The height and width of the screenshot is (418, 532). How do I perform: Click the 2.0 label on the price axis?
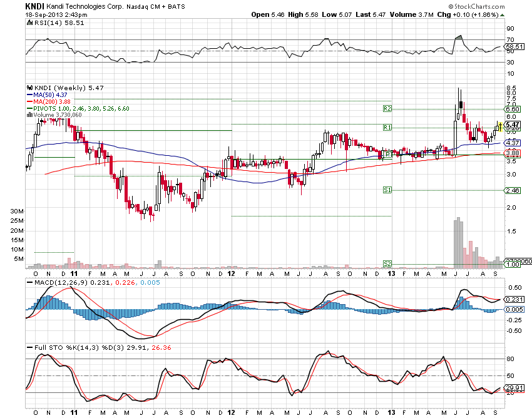tap(511, 208)
